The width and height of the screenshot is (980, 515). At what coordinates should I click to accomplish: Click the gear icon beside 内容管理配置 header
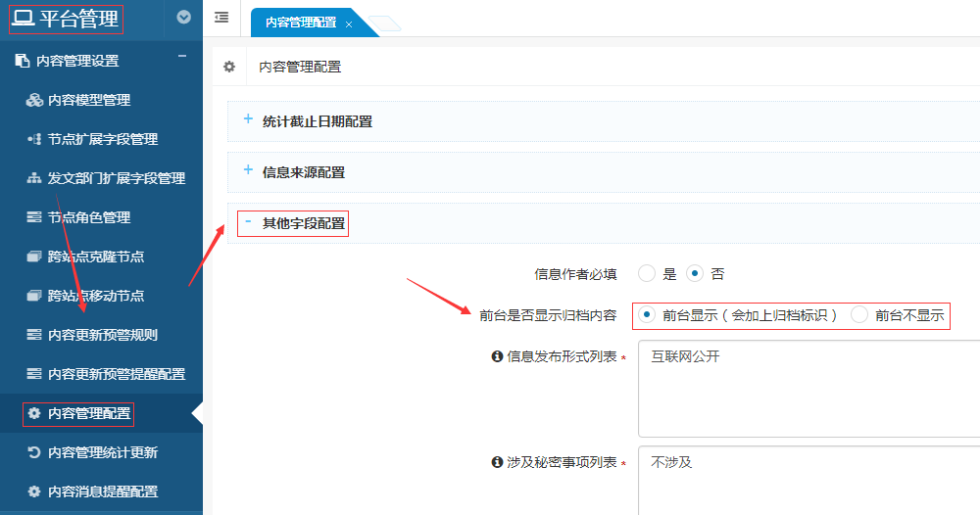229,67
